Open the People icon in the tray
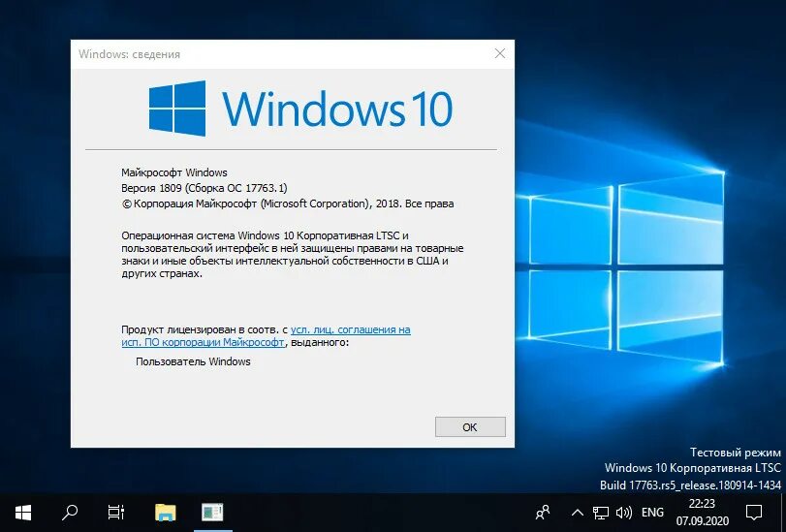This screenshot has width=786, height=532. pyautogui.click(x=543, y=513)
